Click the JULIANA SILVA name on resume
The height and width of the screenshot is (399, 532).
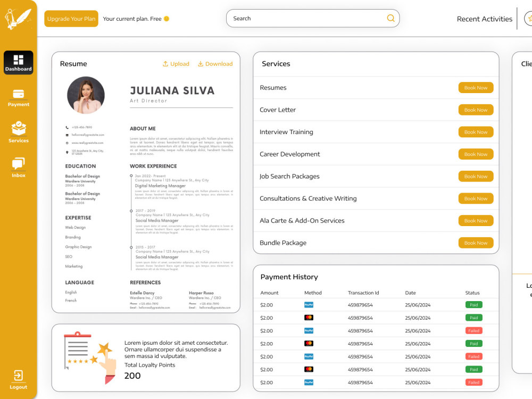(x=172, y=90)
